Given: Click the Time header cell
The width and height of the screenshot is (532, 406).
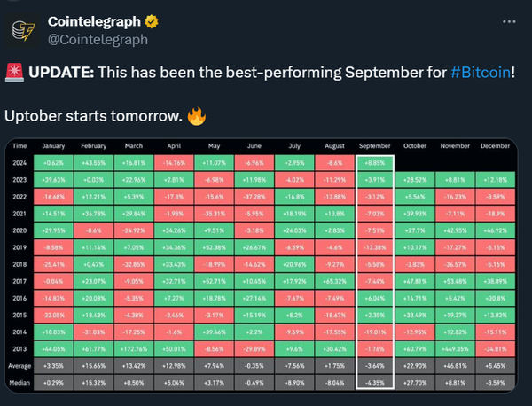Looking at the screenshot, I should (20, 147).
